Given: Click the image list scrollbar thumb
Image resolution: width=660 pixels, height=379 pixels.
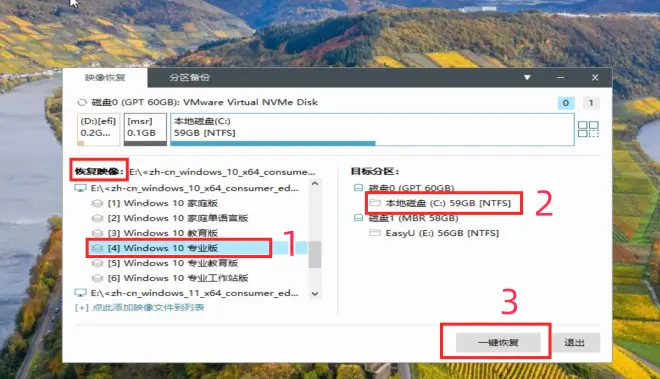Looking at the screenshot, I should (x=315, y=254).
